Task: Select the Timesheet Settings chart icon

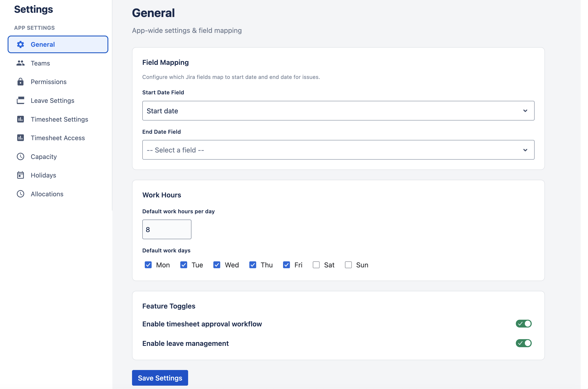Action: click(21, 119)
